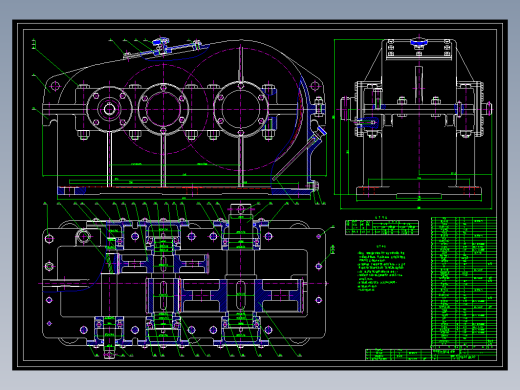Click the side view base plate
This screenshot has width=520, height=390.
419,191
